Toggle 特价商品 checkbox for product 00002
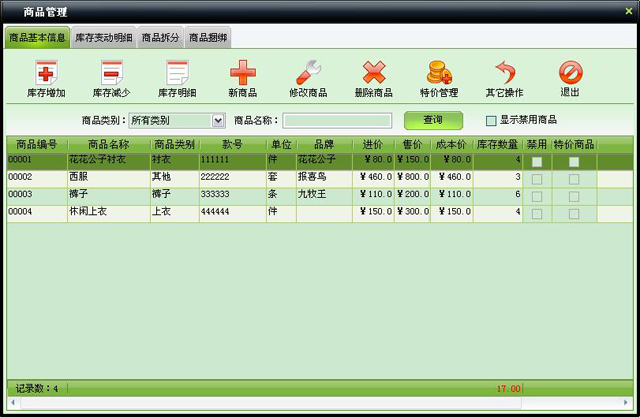Image resolution: width=640 pixels, height=417 pixels. tap(574, 179)
